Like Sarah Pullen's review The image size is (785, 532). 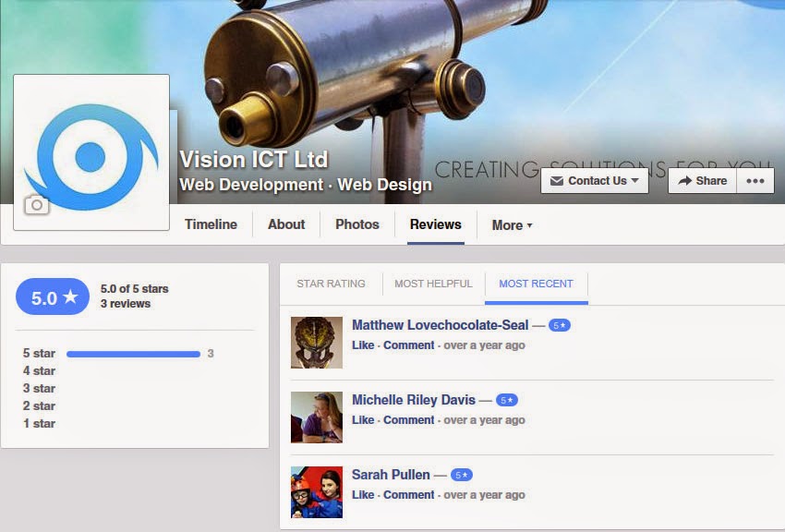[x=363, y=494]
